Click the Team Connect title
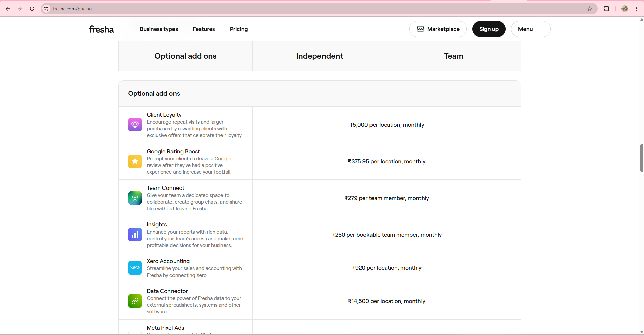 165,188
